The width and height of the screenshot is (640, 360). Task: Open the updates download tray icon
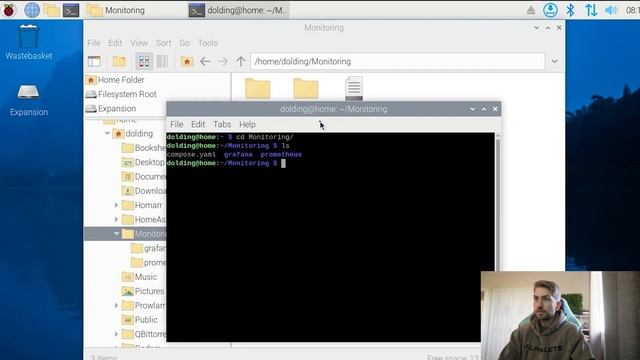(550, 10)
